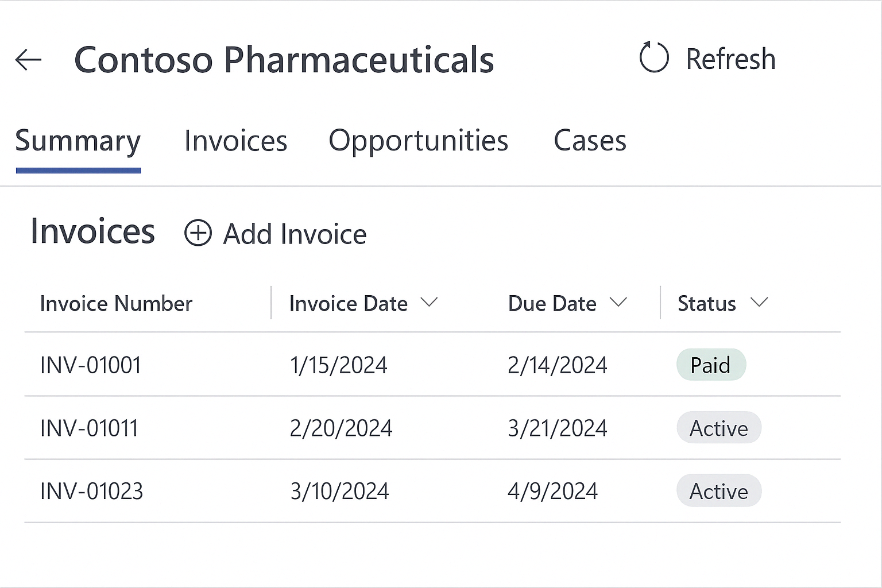Click the Paid status badge
882x588 pixels.
pyautogui.click(x=711, y=365)
